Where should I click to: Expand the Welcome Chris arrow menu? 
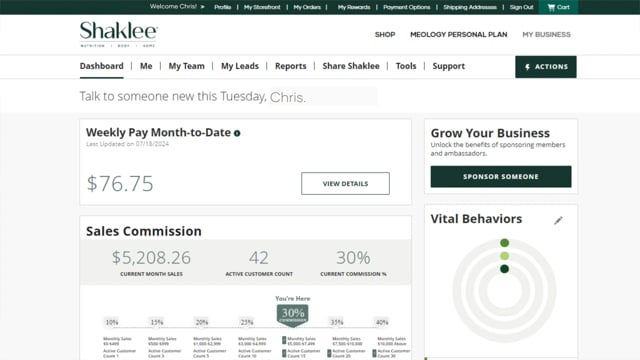pyautogui.click(x=202, y=7)
